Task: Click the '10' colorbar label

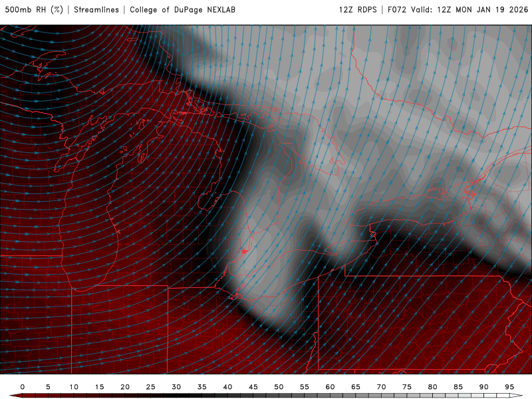Action: pos(74,387)
